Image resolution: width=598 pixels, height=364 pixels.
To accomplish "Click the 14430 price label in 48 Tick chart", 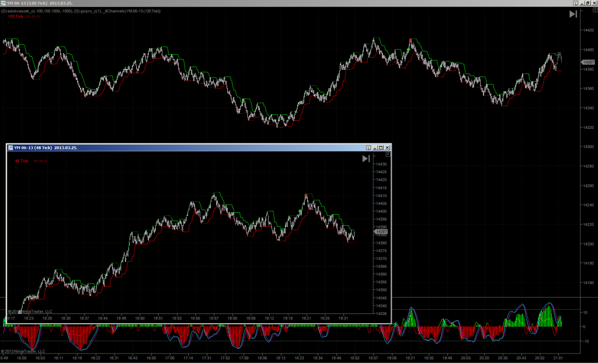I will 381,164.
